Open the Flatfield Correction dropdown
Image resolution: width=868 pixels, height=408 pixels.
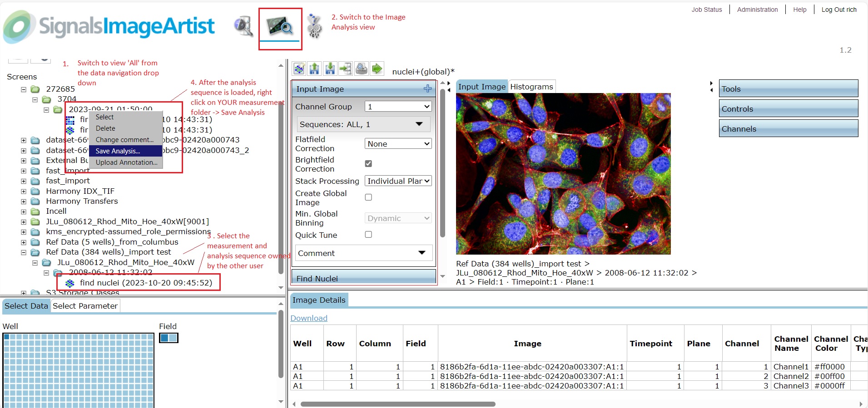[398, 144]
